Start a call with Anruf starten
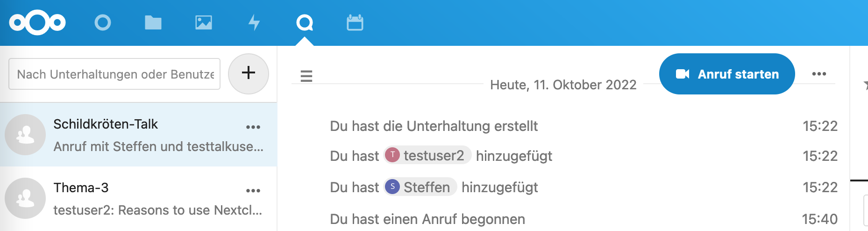868x231 pixels. pos(727,74)
